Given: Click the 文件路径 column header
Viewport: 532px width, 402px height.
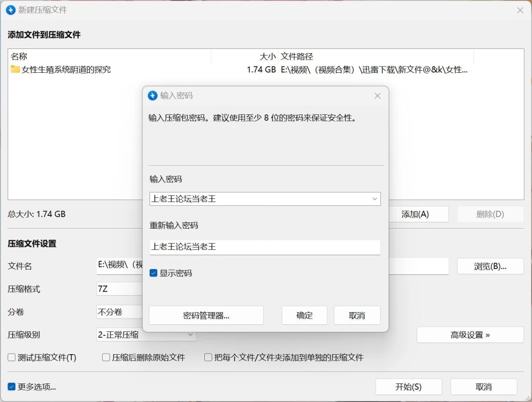Looking at the screenshot, I should pyautogui.click(x=376, y=56).
